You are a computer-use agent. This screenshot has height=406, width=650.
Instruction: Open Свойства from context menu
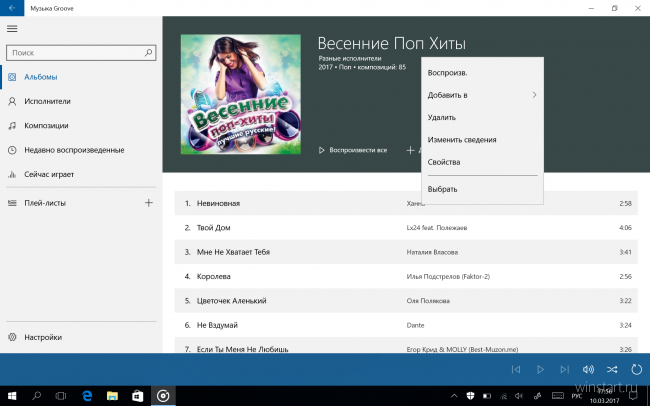click(482, 162)
